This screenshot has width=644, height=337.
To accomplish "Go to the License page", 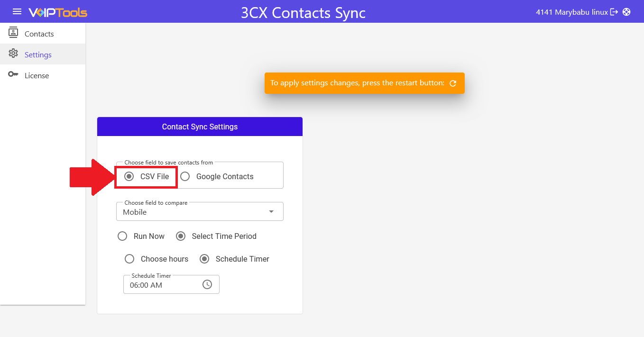I will 37,75.
